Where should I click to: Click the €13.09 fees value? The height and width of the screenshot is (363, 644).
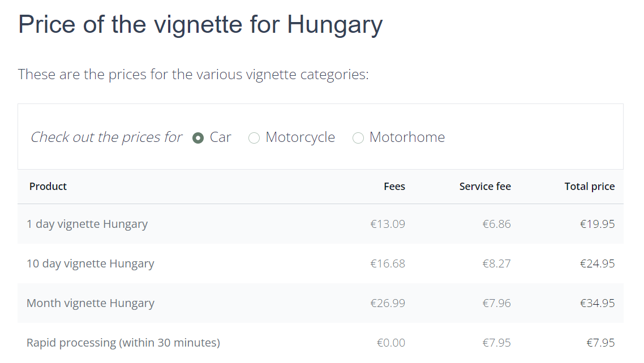click(x=388, y=224)
